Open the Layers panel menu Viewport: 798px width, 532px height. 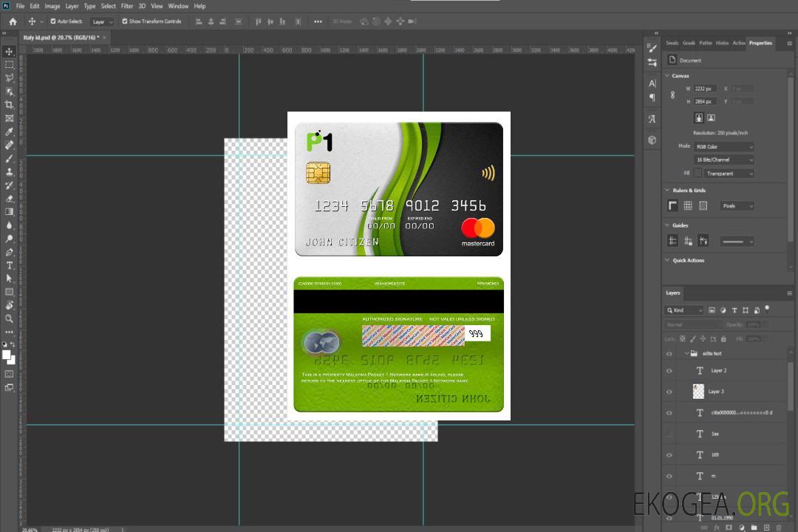pyautogui.click(x=789, y=293)
